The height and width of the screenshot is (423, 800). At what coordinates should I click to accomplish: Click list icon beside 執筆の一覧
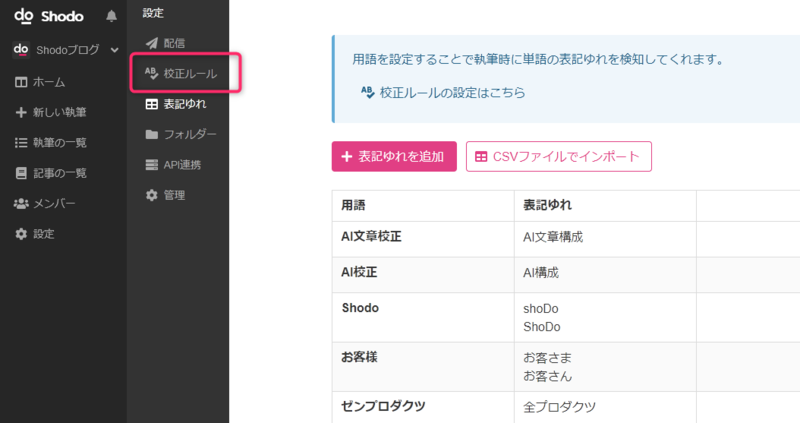pyautogui.click(x=21, y=142)
